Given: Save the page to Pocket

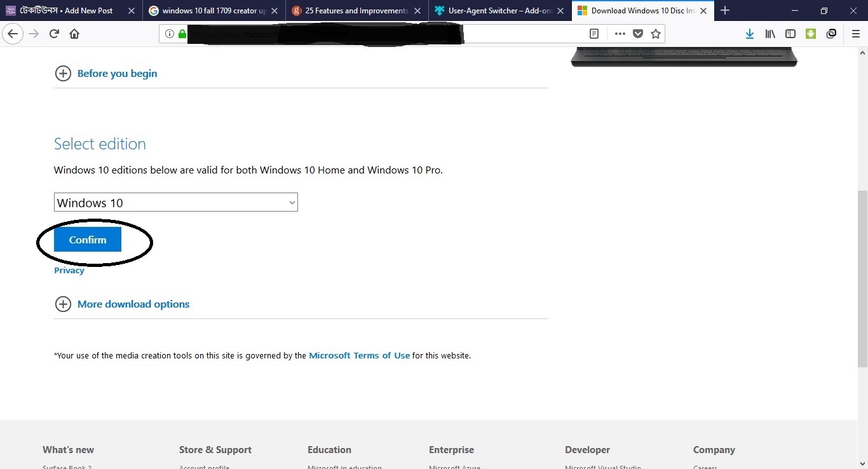Looking at the screenshot, I should (x=638, y=34).
